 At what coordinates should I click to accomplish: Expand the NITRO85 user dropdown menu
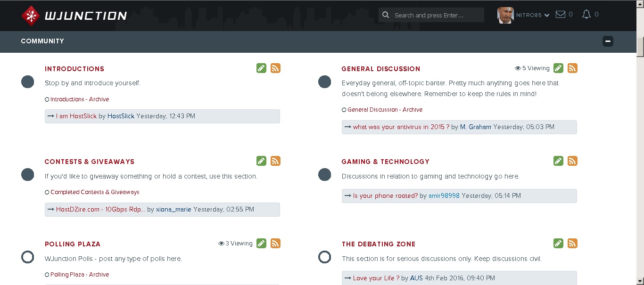(547, 16)
